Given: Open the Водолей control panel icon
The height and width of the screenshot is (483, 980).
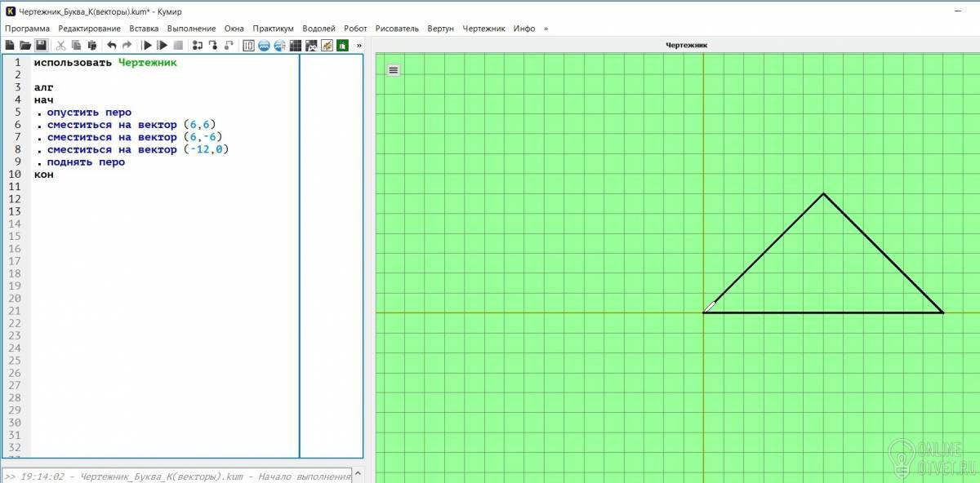Looking at the screenshot, I should (x=280, y=45).
